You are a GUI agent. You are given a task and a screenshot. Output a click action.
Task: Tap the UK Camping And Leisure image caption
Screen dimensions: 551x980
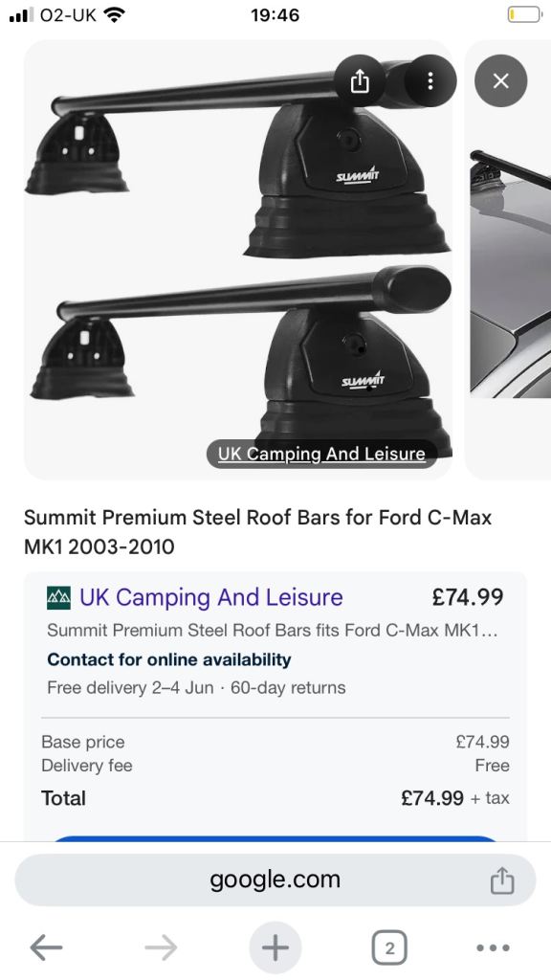point(320,453)
